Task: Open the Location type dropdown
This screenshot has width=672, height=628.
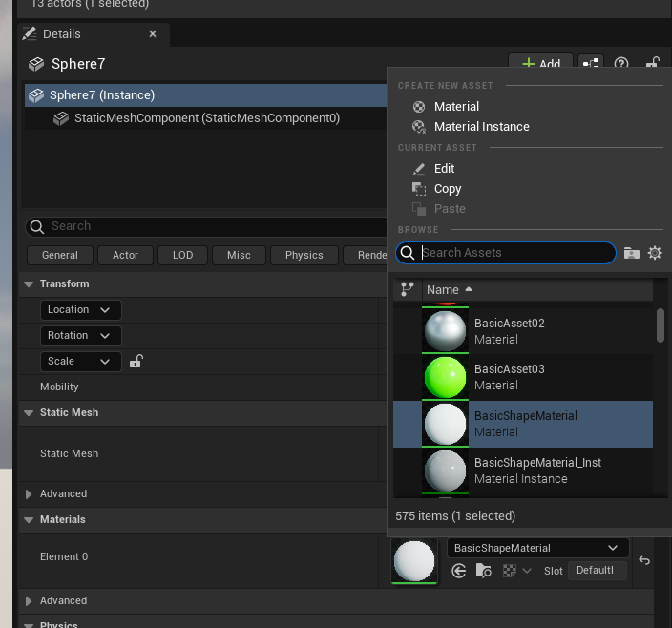Action: click(80, 310)
